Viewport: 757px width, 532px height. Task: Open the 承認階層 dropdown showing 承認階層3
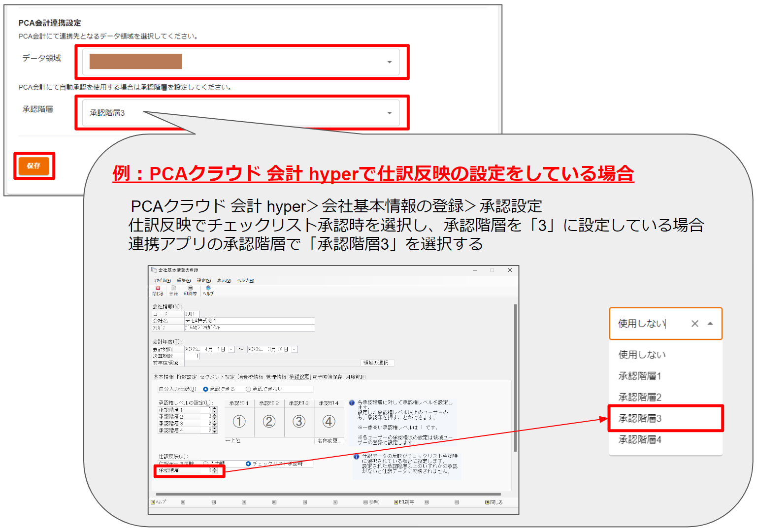click(x=241, y=113)
